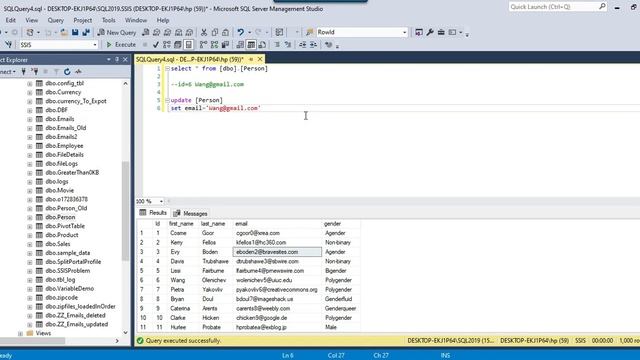640x360 pixels.
Task: Open the Project menu
Action: [x=82, y=20]
